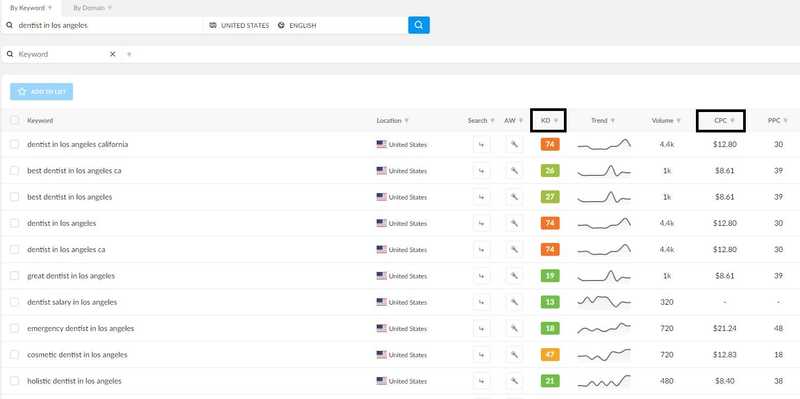Screen dimensions: 800x399
Task: Change language from English
Action: coord(297,26)
